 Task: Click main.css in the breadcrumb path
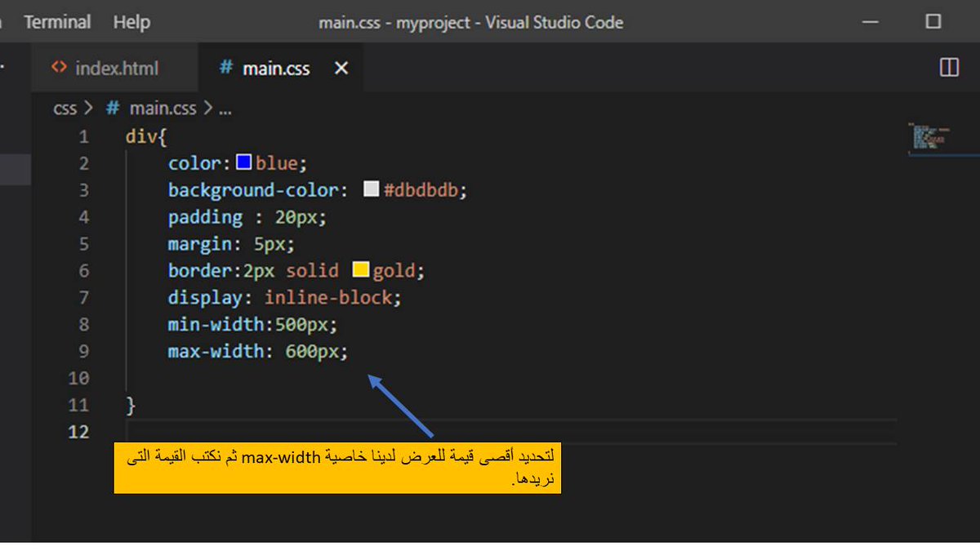pos(163,108)
